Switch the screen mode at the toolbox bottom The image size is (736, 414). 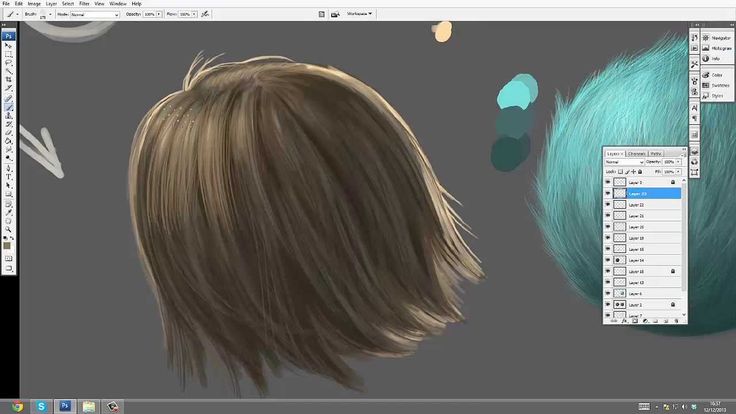pos(8,268)
